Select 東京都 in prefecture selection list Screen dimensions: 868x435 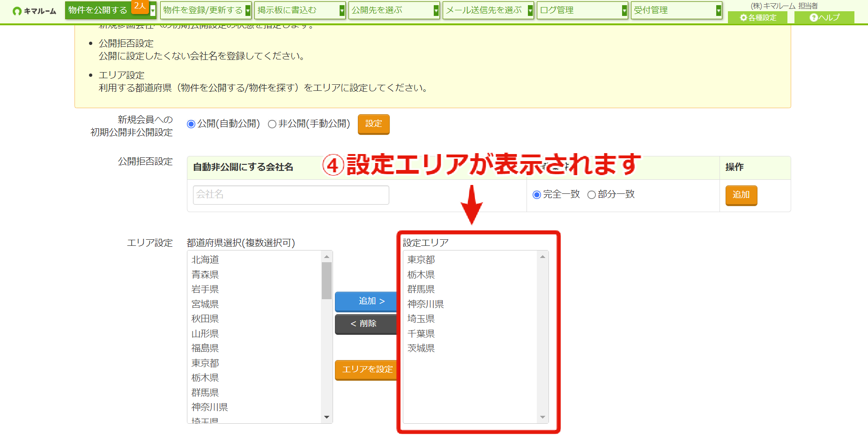[254, 363]
